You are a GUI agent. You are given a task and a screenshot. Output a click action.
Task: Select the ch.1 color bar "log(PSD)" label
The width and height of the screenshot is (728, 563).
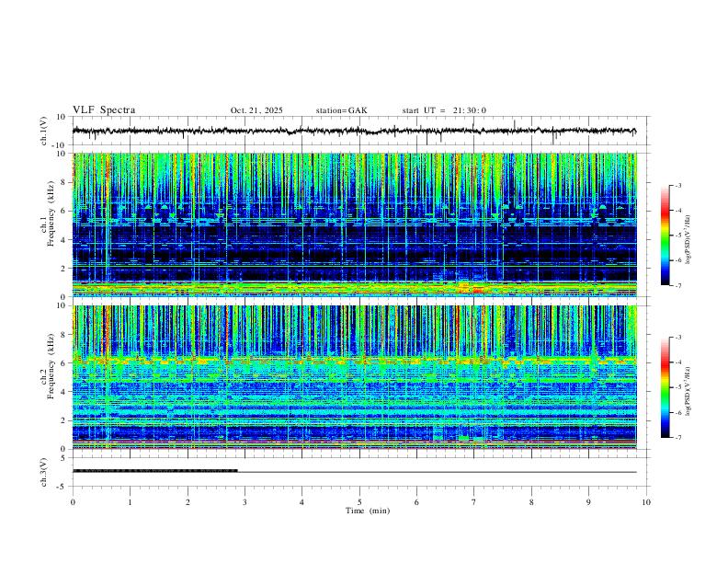688,239
